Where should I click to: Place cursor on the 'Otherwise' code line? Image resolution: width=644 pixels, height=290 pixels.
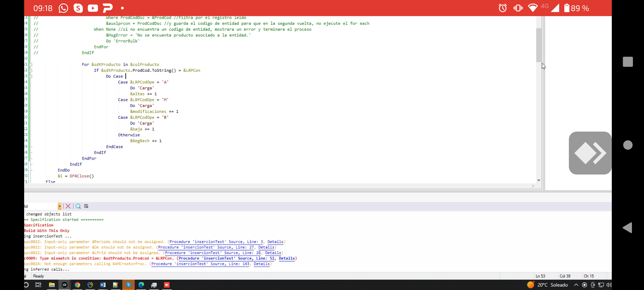point(129,135)
